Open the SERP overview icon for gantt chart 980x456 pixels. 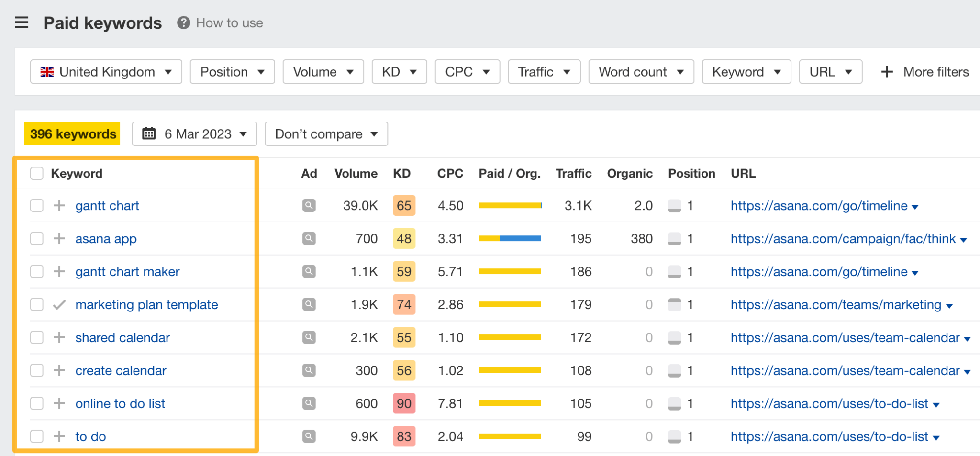tap(309, 205)
